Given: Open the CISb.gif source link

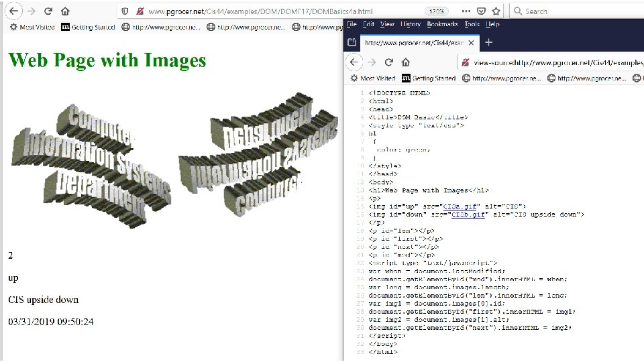Looking at the screenshot, I should 468,215.
